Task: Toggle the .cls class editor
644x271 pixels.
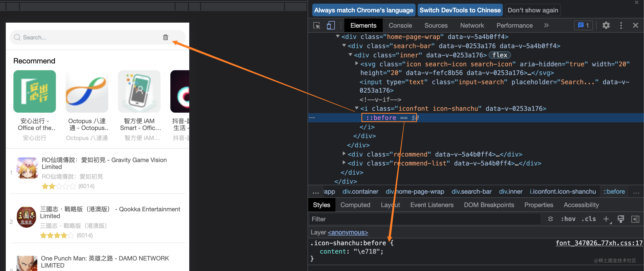Action: 589,219
